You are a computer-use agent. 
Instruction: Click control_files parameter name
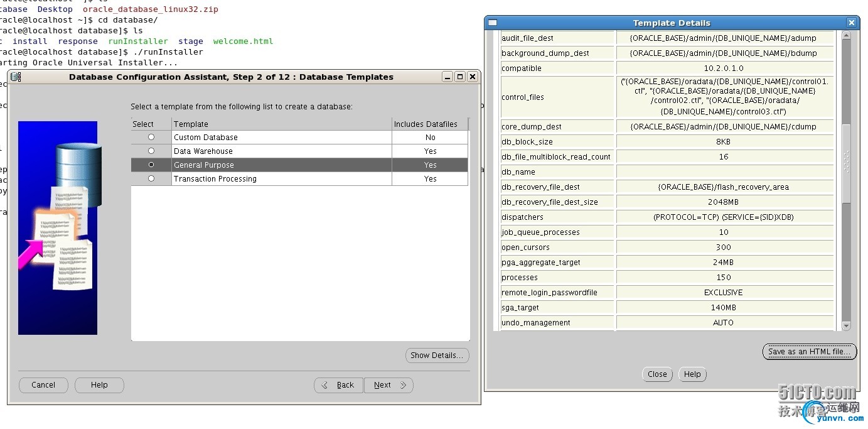click(523, 97)
